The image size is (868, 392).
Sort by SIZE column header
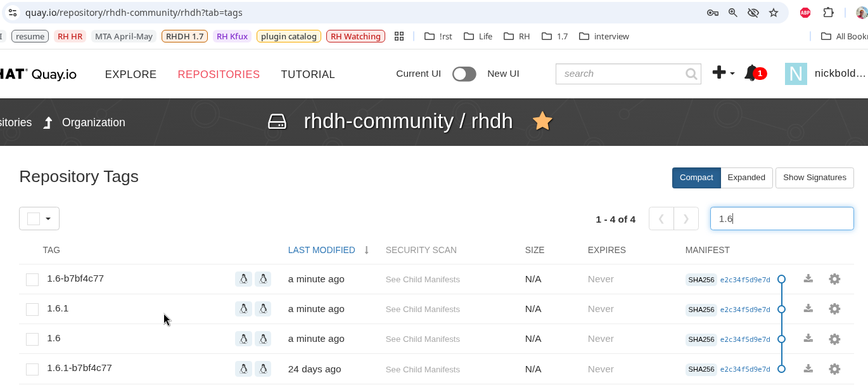pos(535,250)
